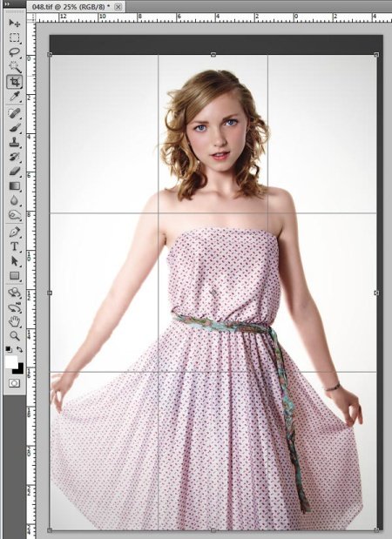
Task: Select the 3D Object Rotate tool
Action: tap(15, 293)
